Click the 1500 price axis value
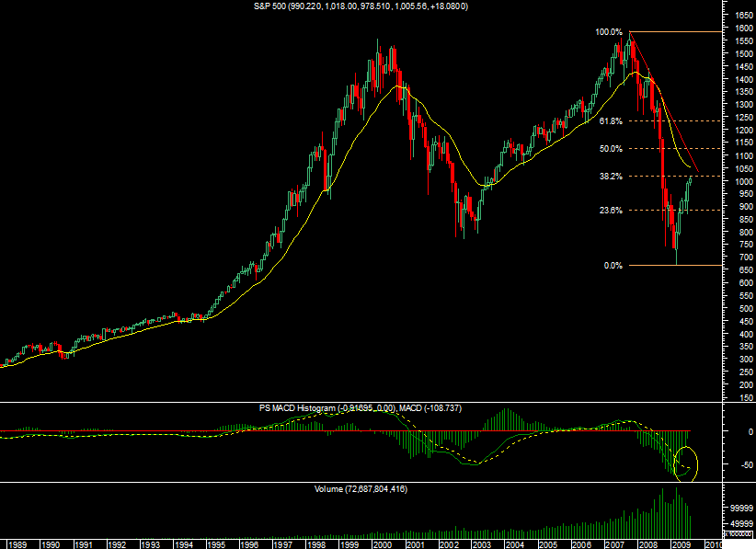Screen dimensions: 756x549 pos(744,54)
